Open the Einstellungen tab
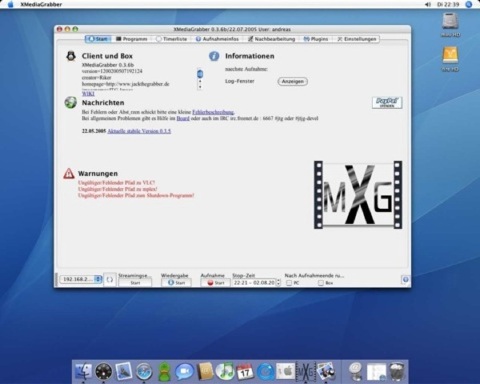 357,39
